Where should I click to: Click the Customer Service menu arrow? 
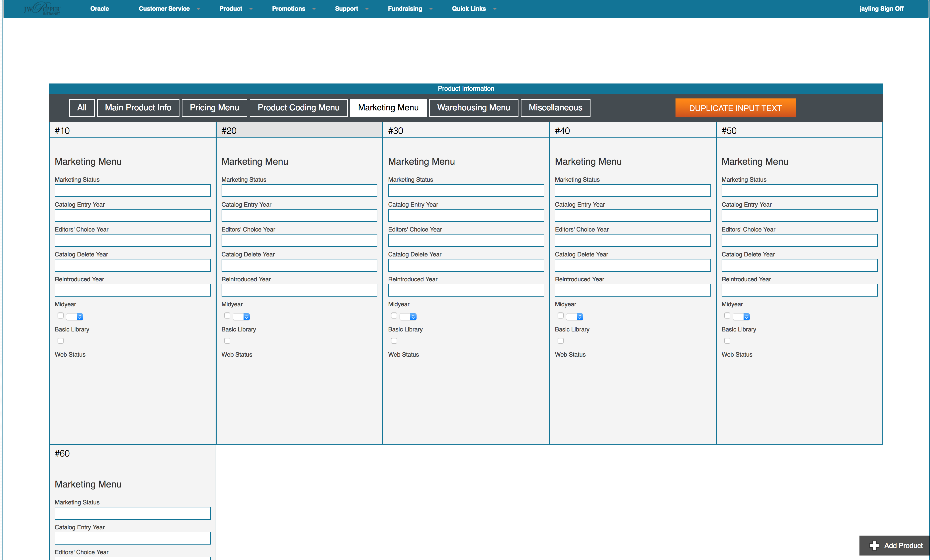(198, 9)
